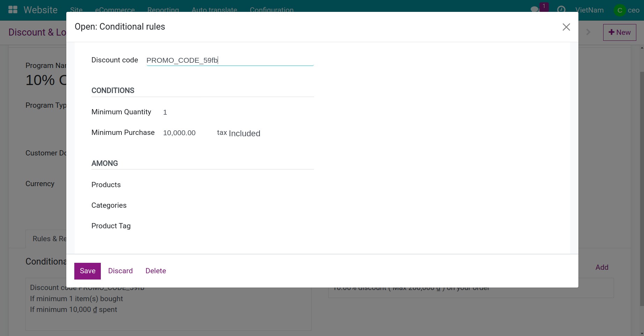
Task: Close the Conditional rules dialog
Action: (x=566, y=27)
